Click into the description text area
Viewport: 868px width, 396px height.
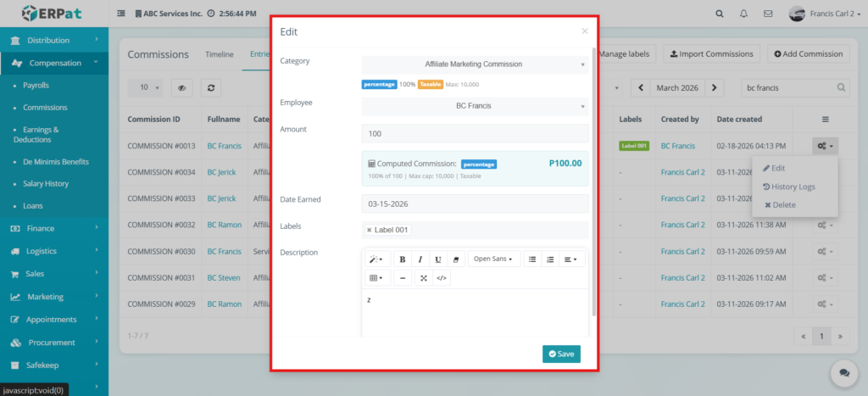(475, 313)
